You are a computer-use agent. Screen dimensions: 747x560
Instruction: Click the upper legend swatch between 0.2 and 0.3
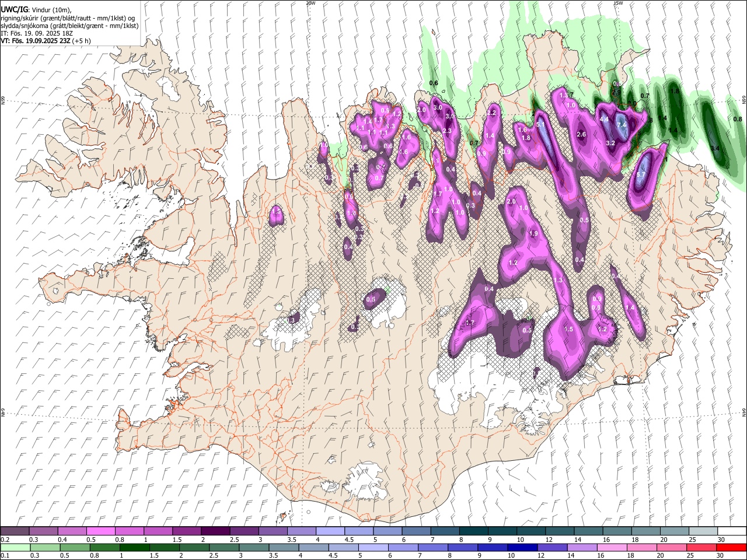(x=15, y=531)
